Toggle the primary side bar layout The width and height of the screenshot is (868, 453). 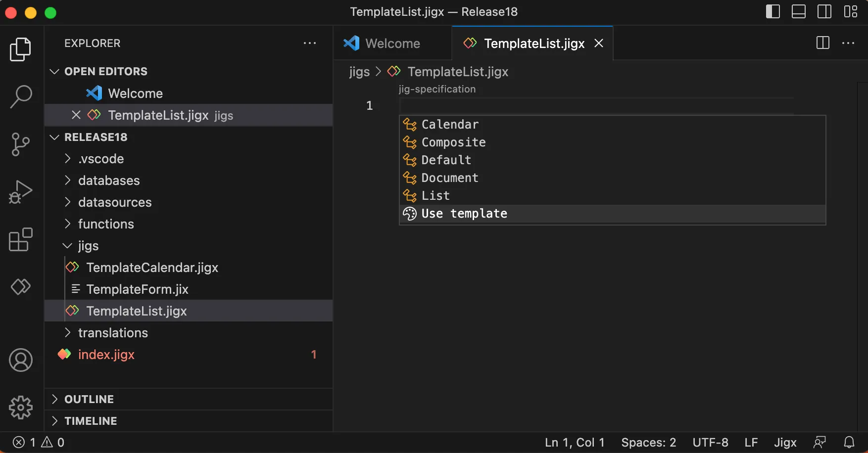(773, 11)
